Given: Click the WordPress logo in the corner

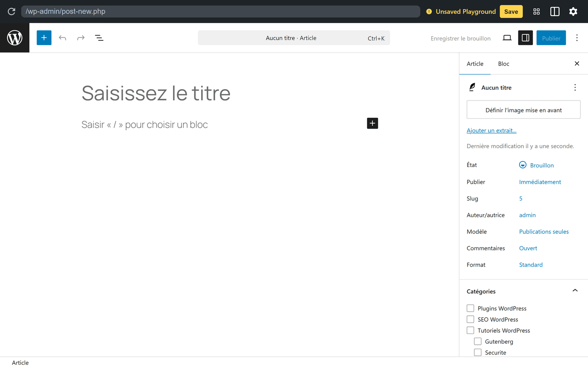Looking at the screenshot, I should tap(15, 37).
